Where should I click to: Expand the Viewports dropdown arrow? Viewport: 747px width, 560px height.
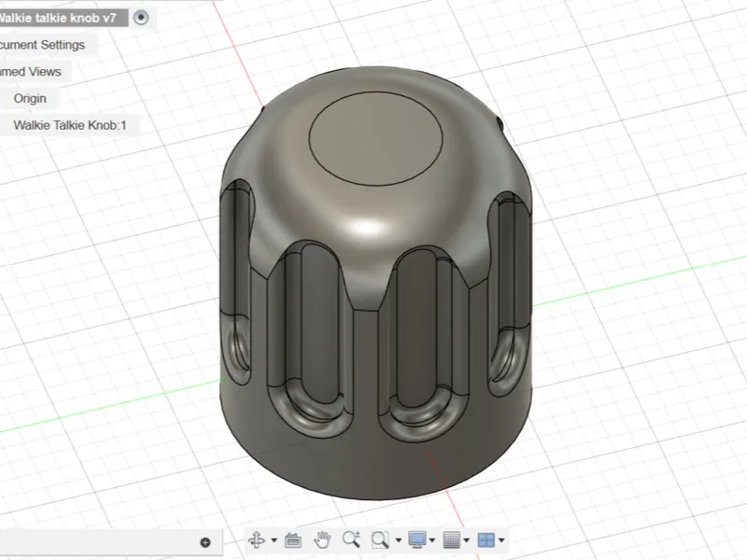[x=501, y=540]
